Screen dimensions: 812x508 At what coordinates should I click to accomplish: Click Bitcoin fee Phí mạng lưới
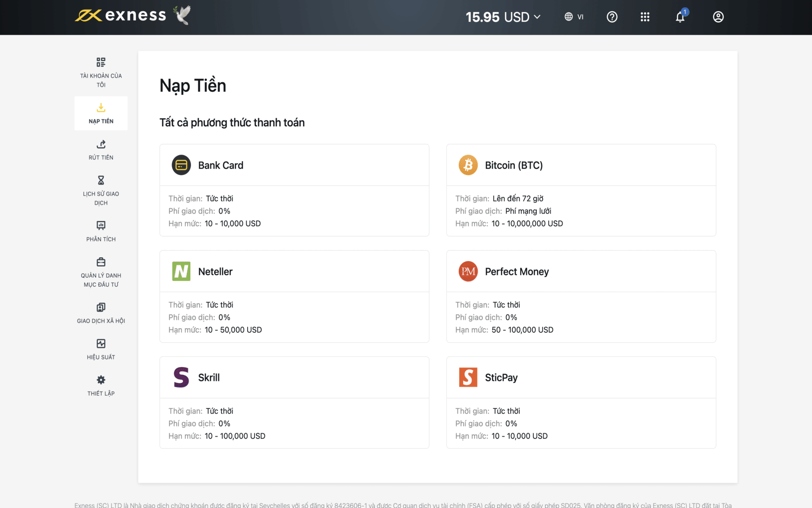pos(528,211)
